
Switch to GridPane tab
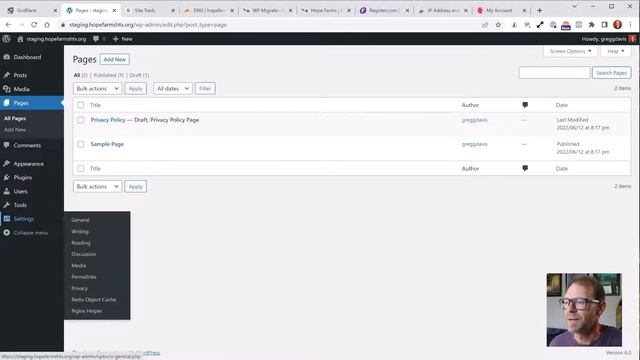(32, 10)
